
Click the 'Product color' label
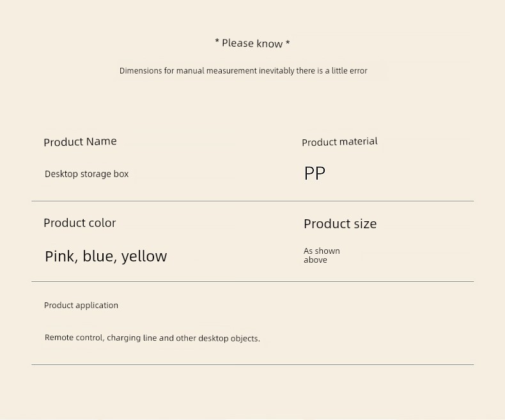point(79,223)
